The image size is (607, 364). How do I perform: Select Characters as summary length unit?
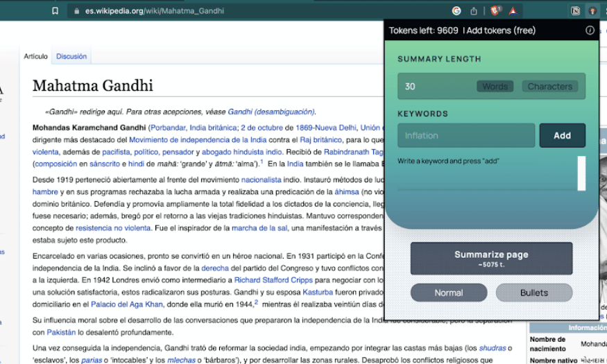point(549,86)
